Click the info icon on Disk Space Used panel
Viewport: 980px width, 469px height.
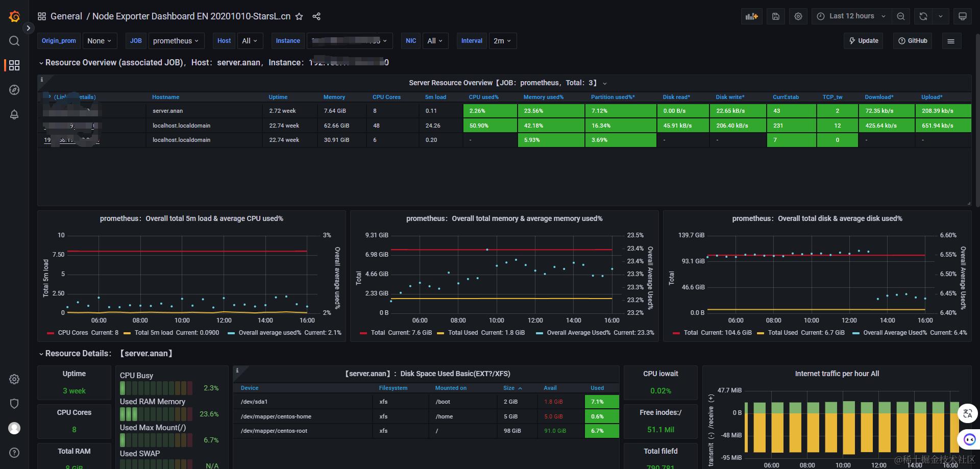pyautogui.click(x=237, y=371)
